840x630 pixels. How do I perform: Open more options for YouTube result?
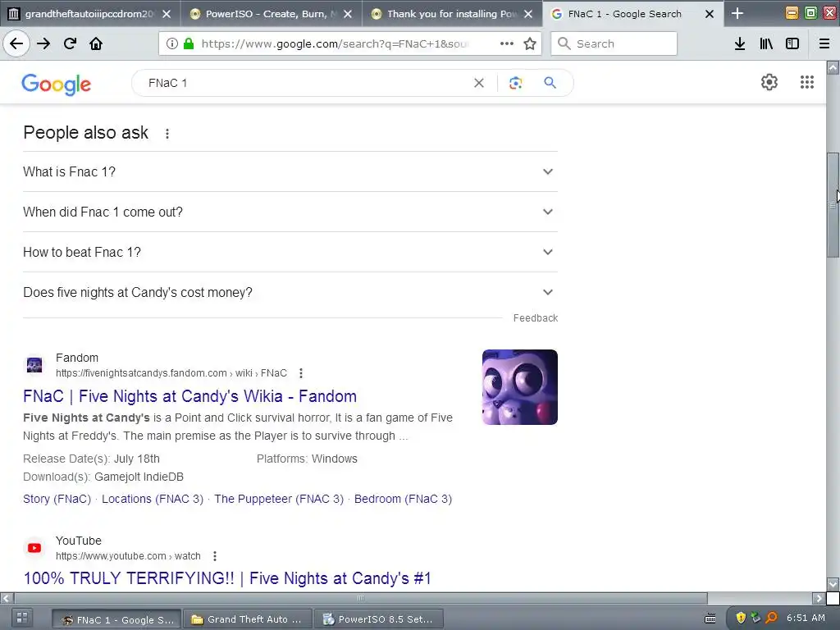click(215, 556)
